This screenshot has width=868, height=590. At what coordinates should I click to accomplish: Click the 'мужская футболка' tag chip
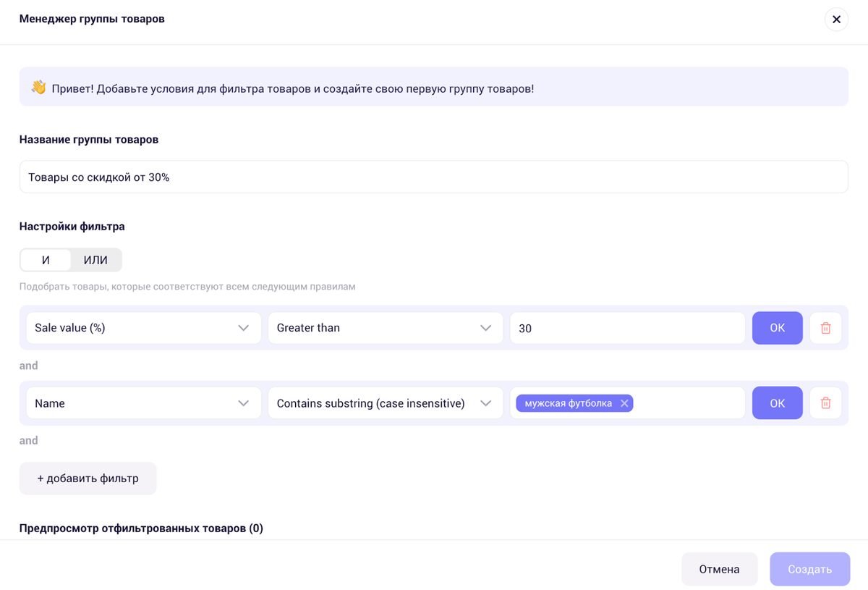568,403
